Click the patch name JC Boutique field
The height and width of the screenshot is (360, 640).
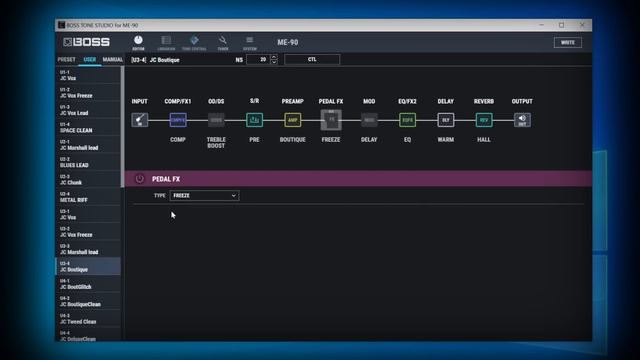[164, 60]
